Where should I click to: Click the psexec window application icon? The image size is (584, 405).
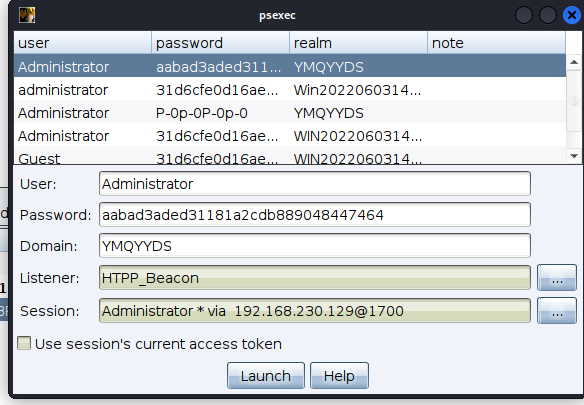coord(27,15)
